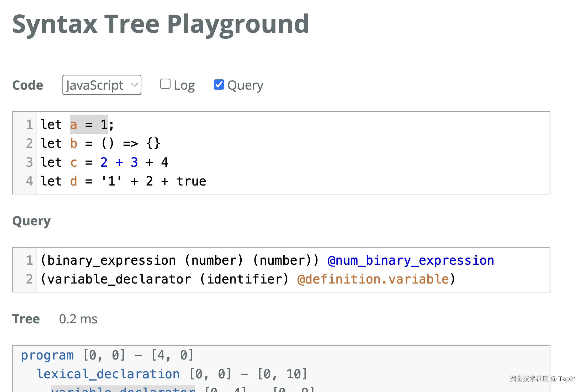Enable the Log checkbox

(165, 84)
